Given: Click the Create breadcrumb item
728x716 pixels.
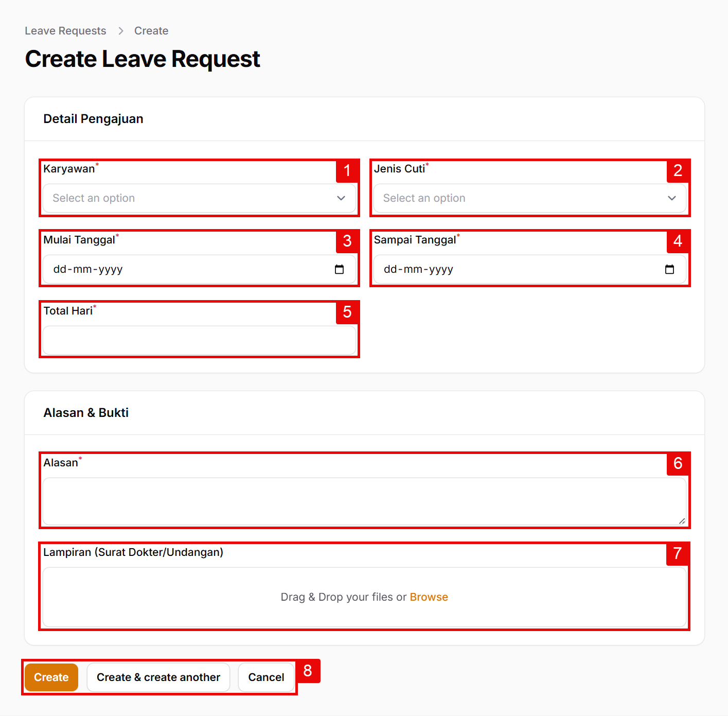Looking at the screenshot, I should coord(151,31).
